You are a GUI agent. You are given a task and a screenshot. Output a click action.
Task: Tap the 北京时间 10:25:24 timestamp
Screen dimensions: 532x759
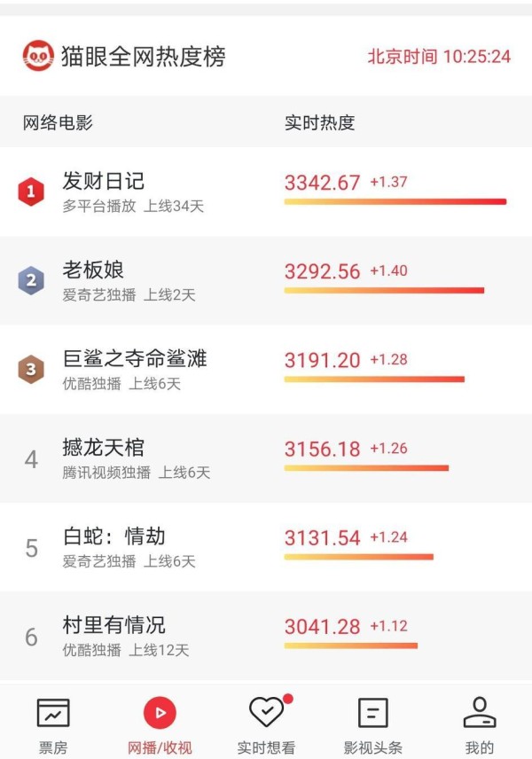[439, 57]
